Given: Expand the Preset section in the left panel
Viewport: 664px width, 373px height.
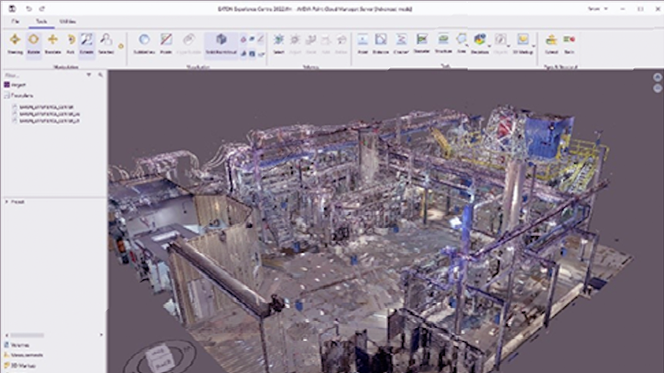Looking at the screenshot, I should tap(15, 202).
